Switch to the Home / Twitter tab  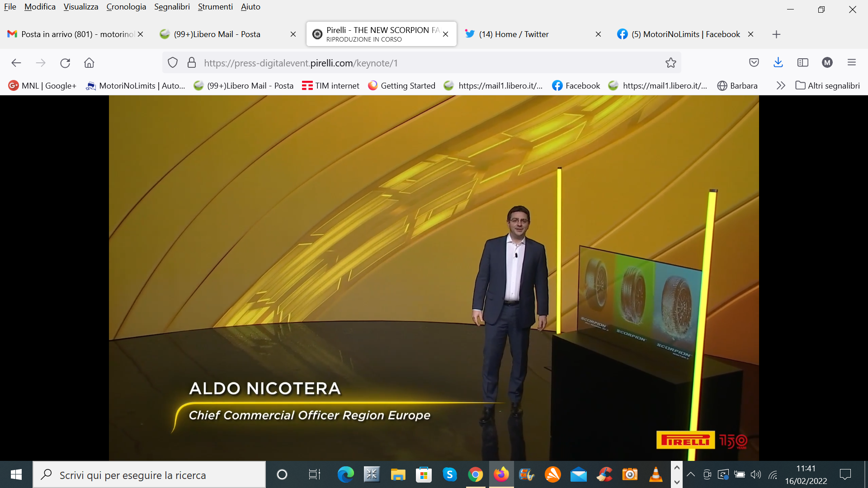(514, 34)
